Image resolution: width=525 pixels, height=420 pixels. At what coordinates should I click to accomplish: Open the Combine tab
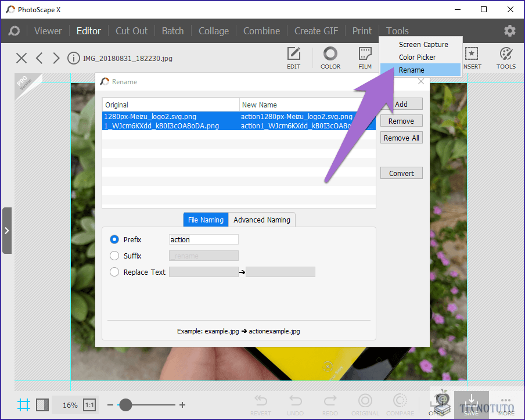pos(261,31)
